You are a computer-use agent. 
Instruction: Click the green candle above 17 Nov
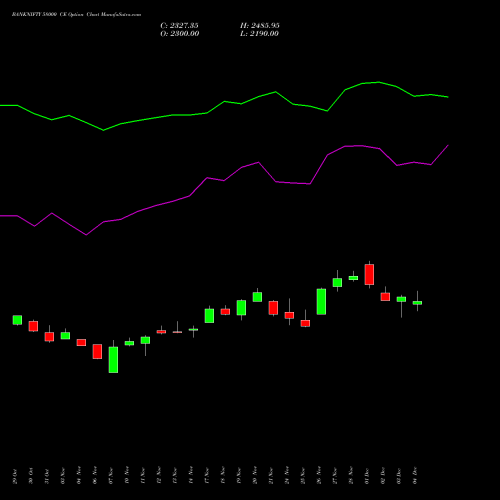click(x=209, y=316)
